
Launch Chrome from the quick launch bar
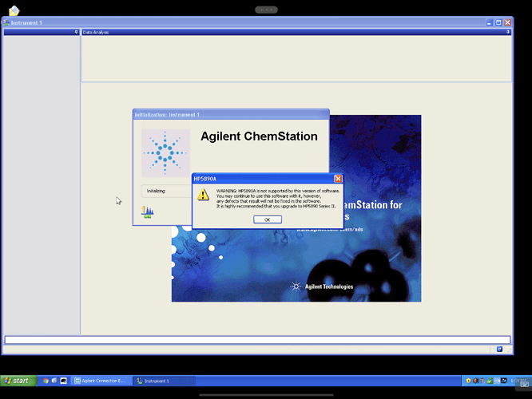point(46,381)
